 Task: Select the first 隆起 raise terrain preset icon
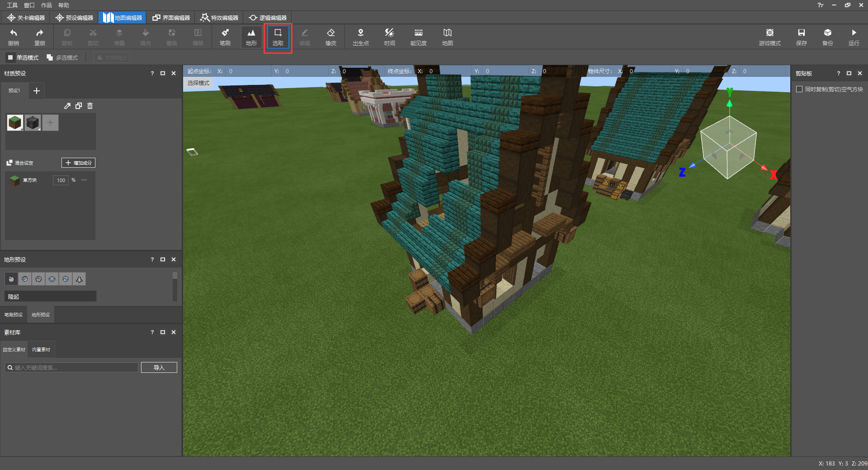(11, 279)
